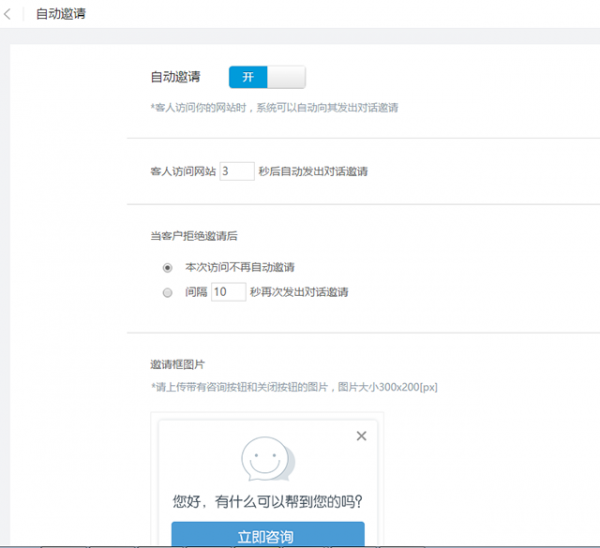Click the smiley chat bubble icon
This screenshot has height=548, width=600.
268,460
